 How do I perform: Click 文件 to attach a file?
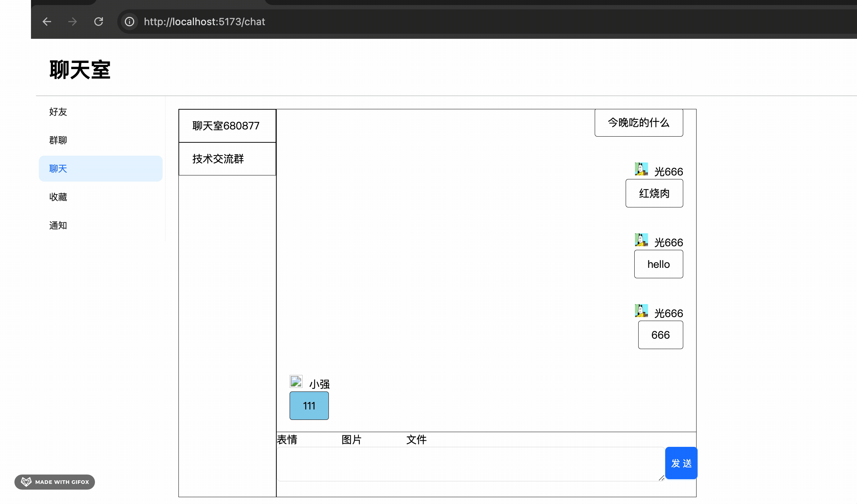coord(416,439)
